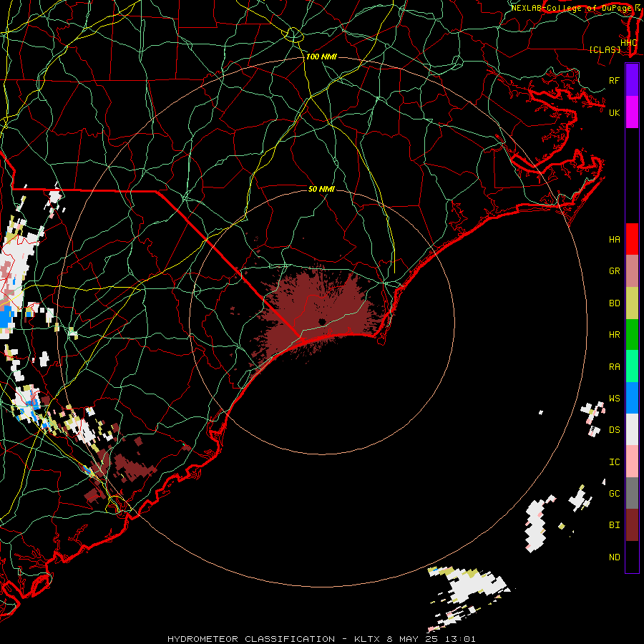Click the WS blue legend swatch
This screenshot has width=644, height=644.
[x=632, y=398]
